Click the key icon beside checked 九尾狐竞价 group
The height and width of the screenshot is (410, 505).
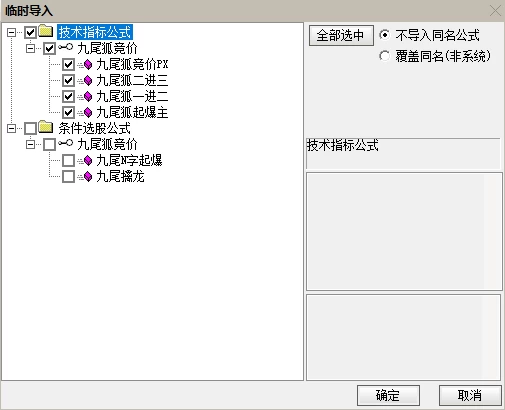tap(65, 48)
